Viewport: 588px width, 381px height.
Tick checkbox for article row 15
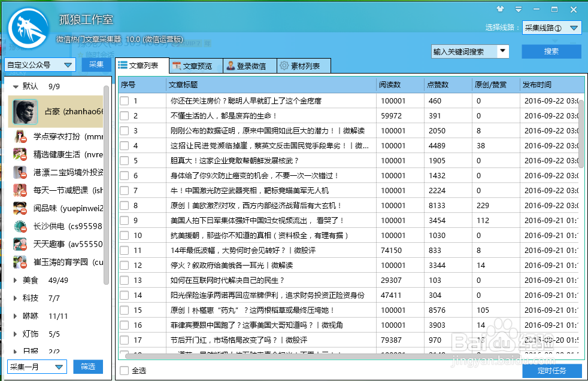[124, 310]
